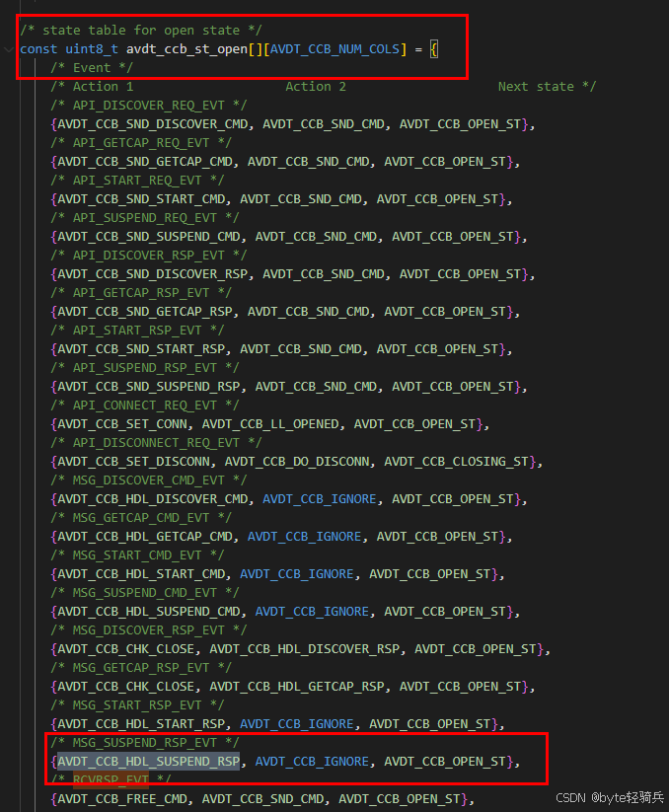Click the API_DISCOVER_REQ_EVT comment
Viewport: 669px width, 812px height.
[x=149, y=106]
